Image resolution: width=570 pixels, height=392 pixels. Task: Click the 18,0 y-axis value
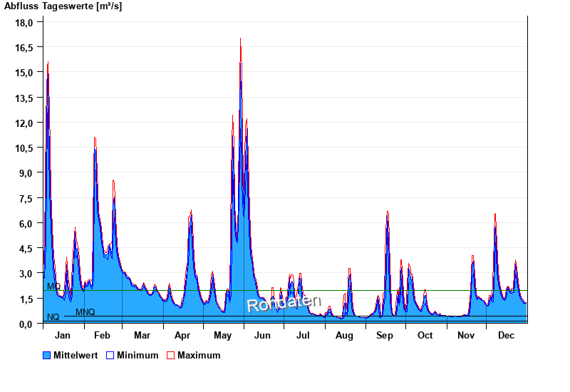(24, 22)
